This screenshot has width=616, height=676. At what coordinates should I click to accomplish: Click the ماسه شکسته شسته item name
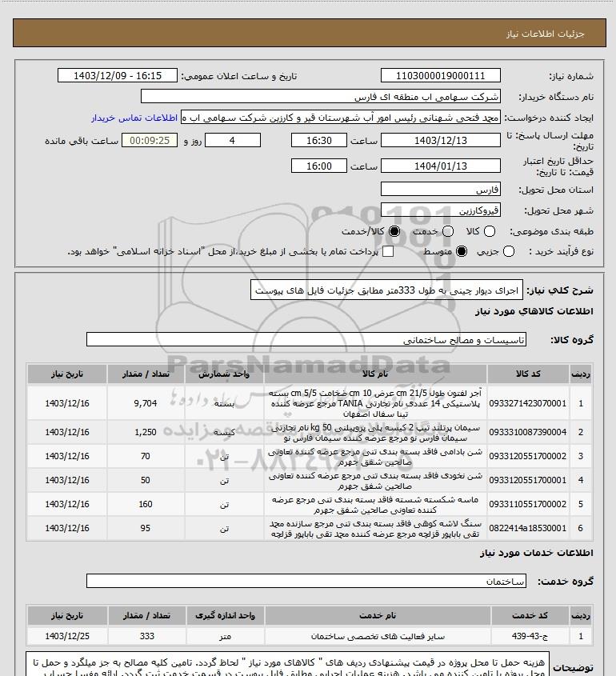375,505
